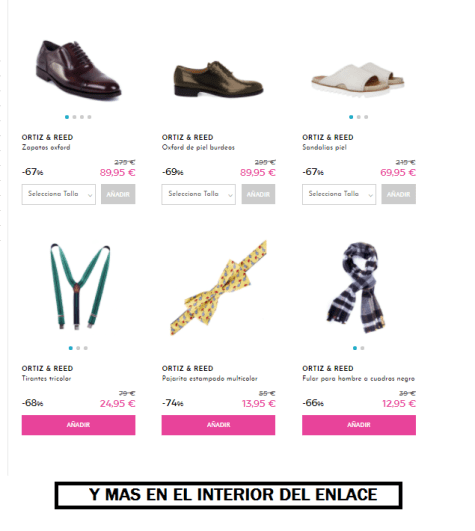Screen dimensions: 475x531
Task: View the yellow bow tie product image
Action: (218, 288)
